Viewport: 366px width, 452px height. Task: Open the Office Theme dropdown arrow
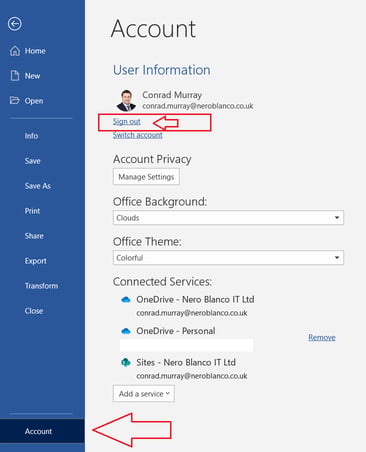(337, 258)
